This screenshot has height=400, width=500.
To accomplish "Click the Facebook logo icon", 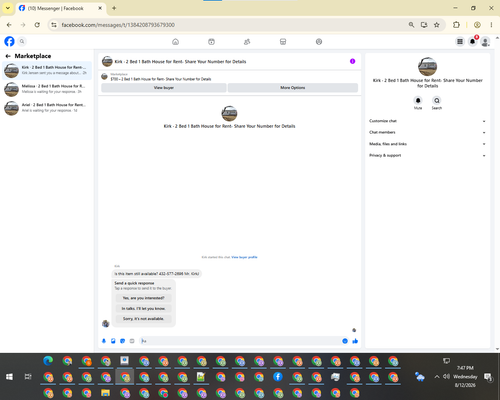I will click(9, 41).
